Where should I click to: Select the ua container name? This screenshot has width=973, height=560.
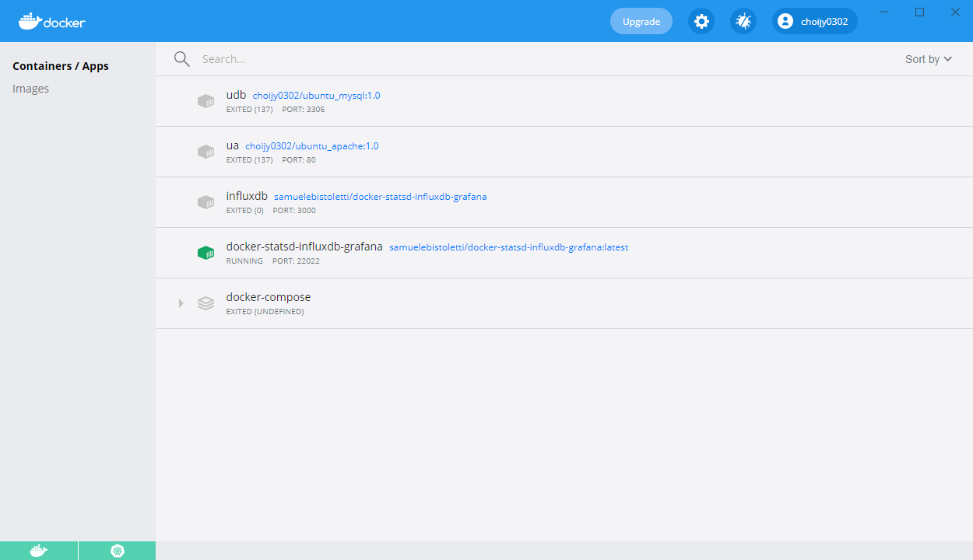click(x=233, y=145)
